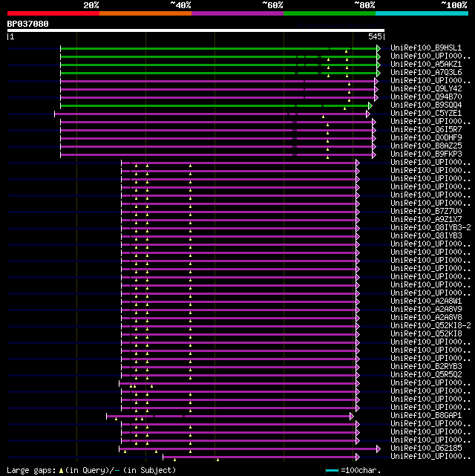This screenshot has height=476, width=475.
Task: Click the green arrowhead ending the A5AKZ1 alignment
Action: [379, 65]
